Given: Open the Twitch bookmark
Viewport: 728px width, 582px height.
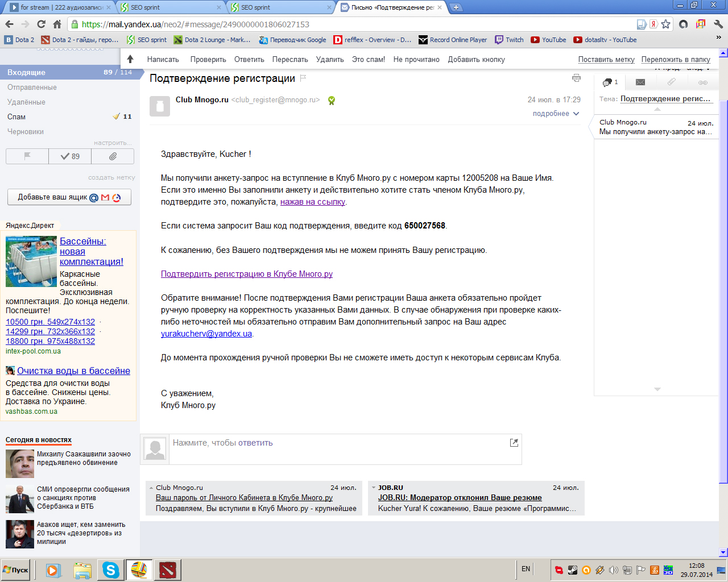Looking at the screenshot, I should coord(509,40).
